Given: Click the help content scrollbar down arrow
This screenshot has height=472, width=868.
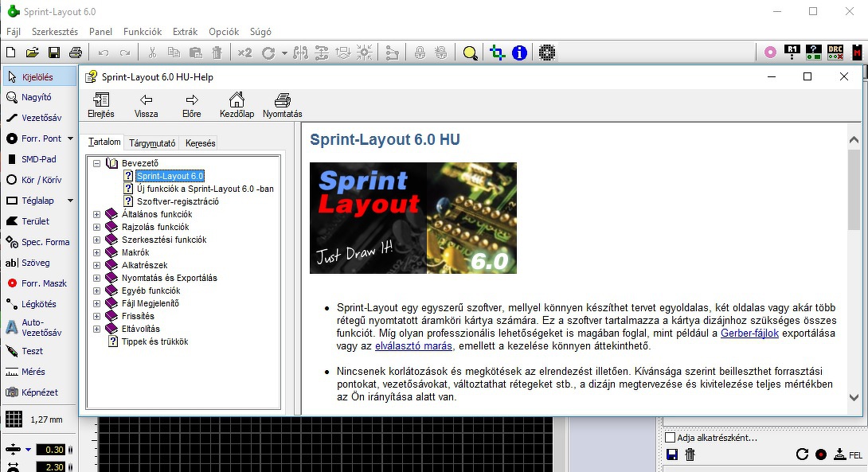Looking at the screenshot, I should pos(854,397).
